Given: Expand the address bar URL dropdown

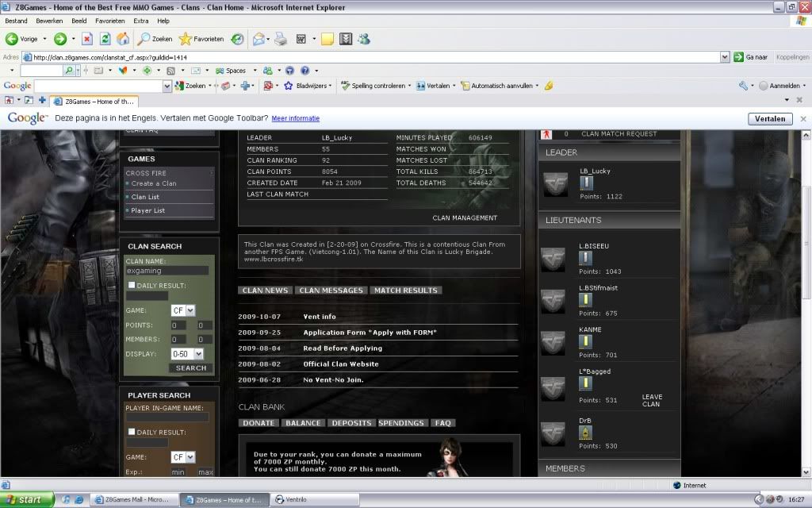Looking at the screenshot, I should (725, 57).
